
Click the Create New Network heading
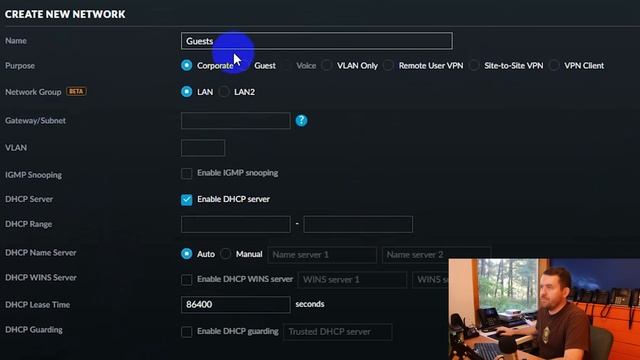tap(65, 14)
